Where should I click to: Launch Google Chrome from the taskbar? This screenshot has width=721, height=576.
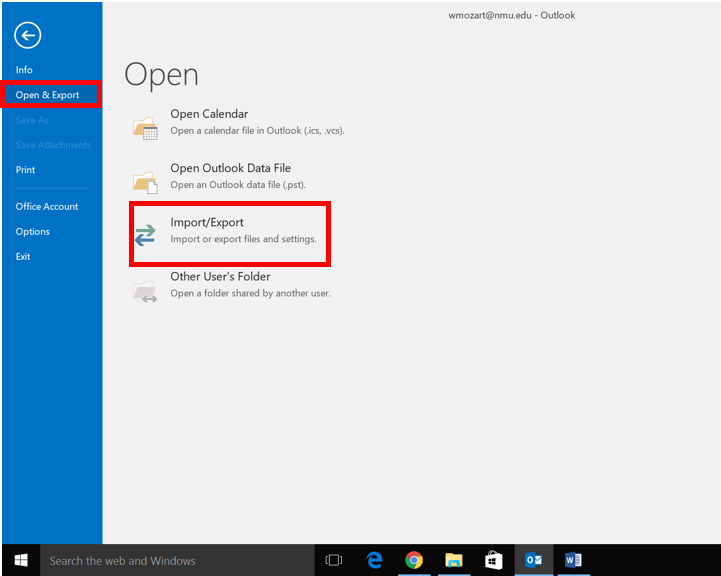point(414,560)
